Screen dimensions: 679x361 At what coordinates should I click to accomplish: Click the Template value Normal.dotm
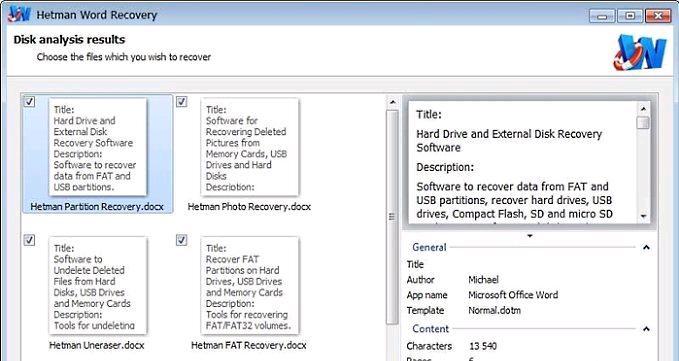click(x=495, y=310)
